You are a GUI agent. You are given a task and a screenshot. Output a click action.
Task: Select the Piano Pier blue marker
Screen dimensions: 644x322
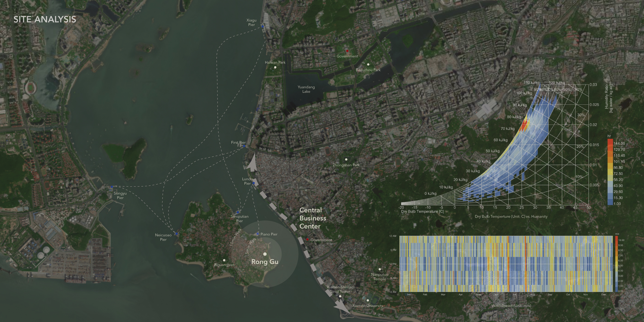258,234
